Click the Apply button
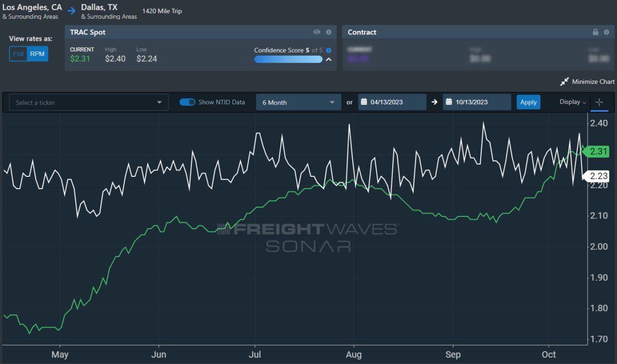The width and height of the screenshot is (617, 364). pyautogui.click(x=529, y=102)
